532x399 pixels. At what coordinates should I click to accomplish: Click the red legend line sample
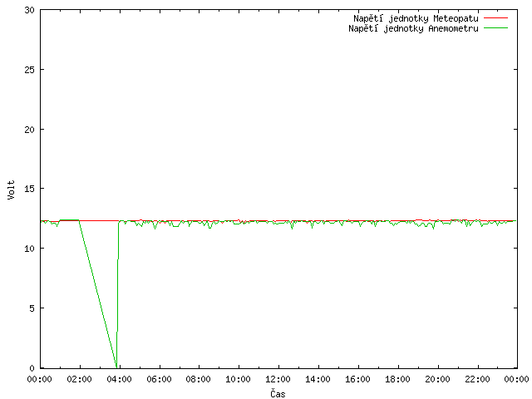(x=495, y=18)
